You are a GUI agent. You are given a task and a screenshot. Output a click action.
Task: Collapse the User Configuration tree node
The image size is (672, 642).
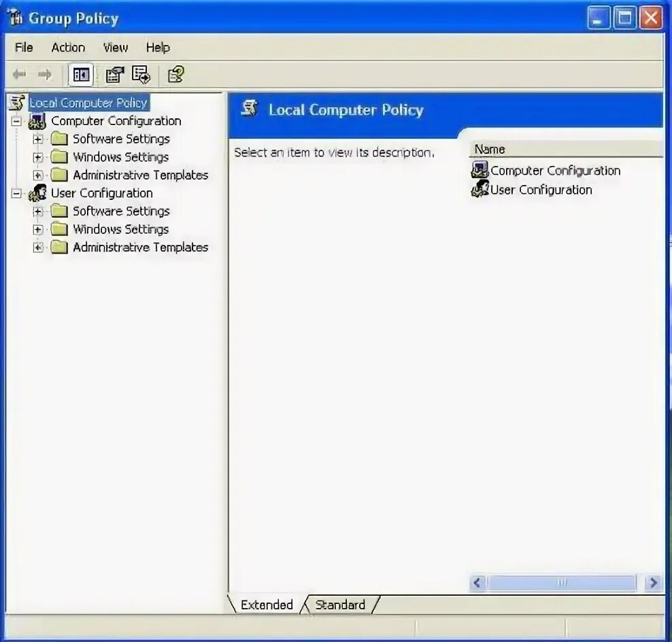coord(16,194)
